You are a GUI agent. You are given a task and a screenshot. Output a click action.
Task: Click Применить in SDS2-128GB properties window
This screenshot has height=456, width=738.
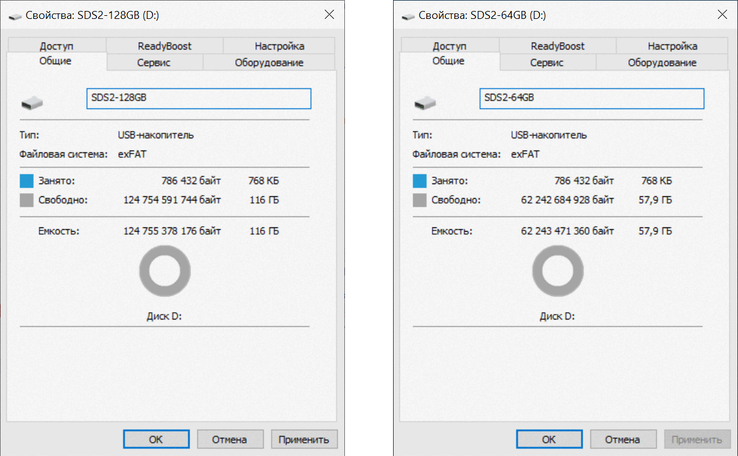[304, 439]
